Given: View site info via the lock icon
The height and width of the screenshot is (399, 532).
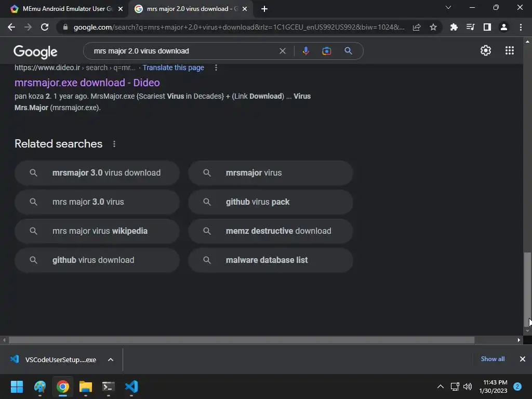Looking at the screenshot, I should point(65,27).
